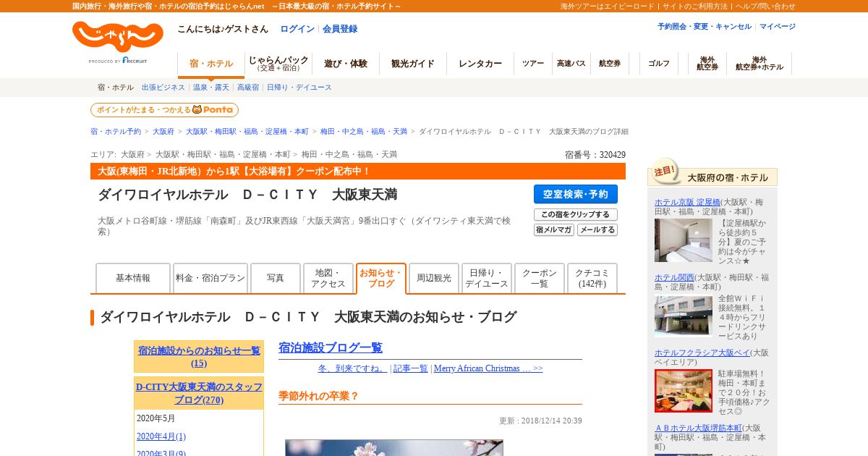Open 海外航空券+ホテル navigation item
868x456 pixels.
[x=759, y=64]
